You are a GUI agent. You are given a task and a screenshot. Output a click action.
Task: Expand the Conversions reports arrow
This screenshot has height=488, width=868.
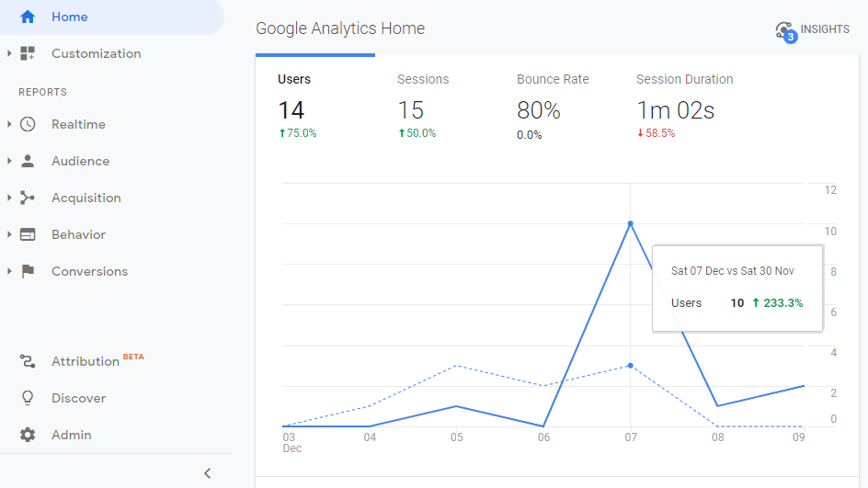click(9, 271)
